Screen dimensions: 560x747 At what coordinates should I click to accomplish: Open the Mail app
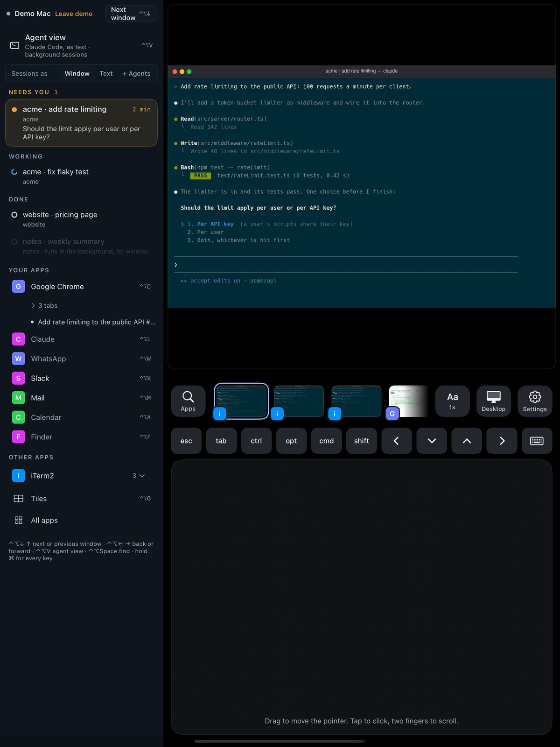click(81, 398)
